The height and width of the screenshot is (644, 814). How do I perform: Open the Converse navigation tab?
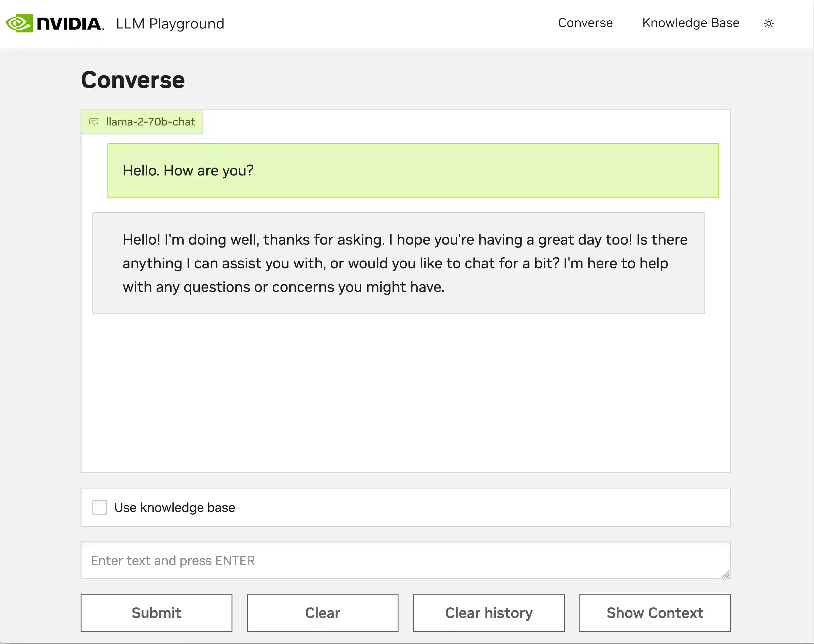pyautogui.click(x=585, y=23)
